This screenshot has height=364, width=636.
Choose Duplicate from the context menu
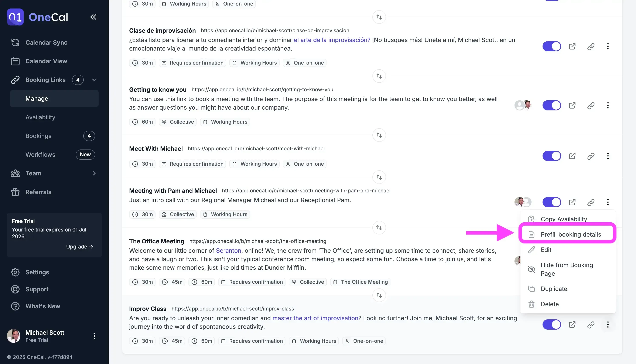pos(554,289)
